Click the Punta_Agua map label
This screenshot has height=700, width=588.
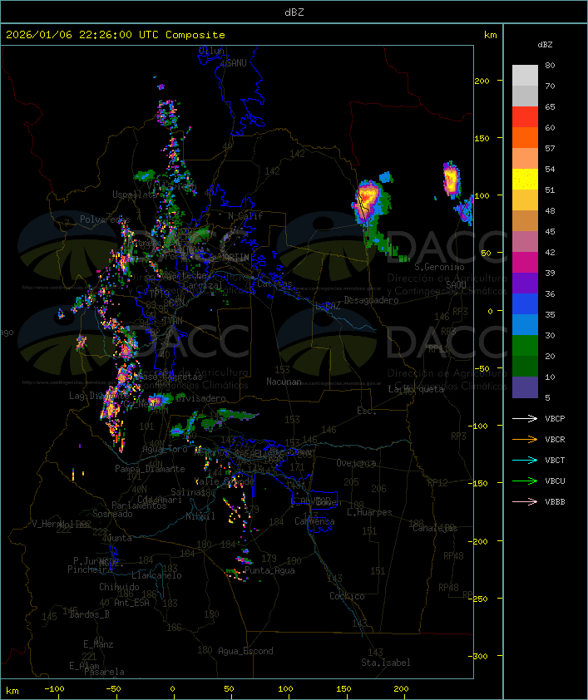tap(269, 570)
